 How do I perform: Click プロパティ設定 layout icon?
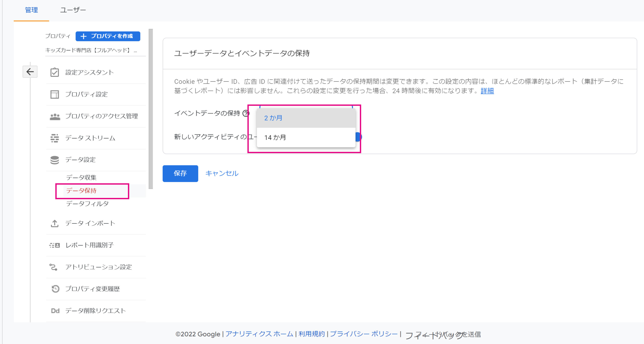click(x=54, y=94)
